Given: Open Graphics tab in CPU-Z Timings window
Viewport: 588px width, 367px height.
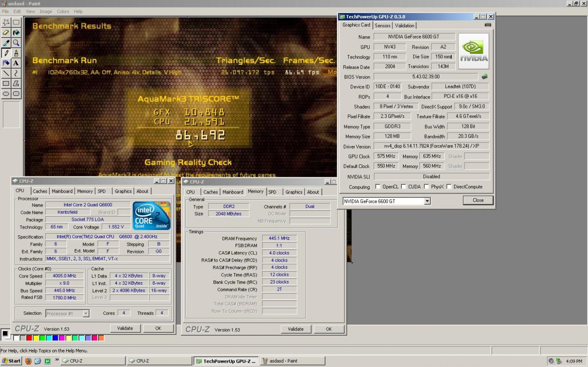Looking at the screenshot, I should pos(294,192).
